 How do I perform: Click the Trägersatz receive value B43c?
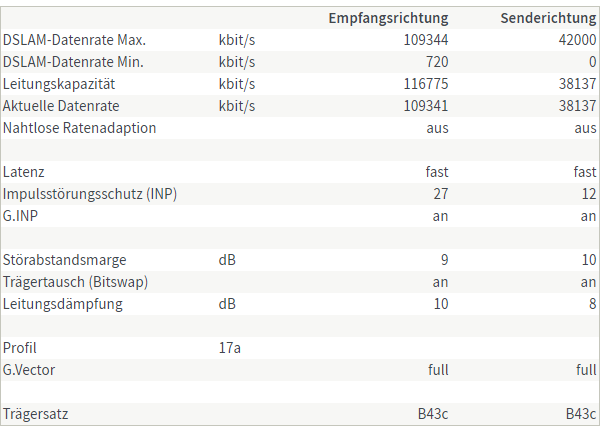433,414
